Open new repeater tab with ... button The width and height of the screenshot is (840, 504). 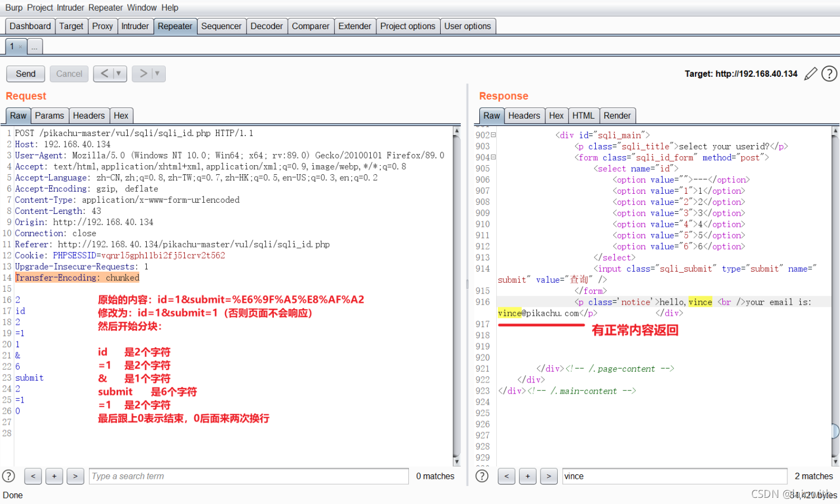click(x=35, y=46)
